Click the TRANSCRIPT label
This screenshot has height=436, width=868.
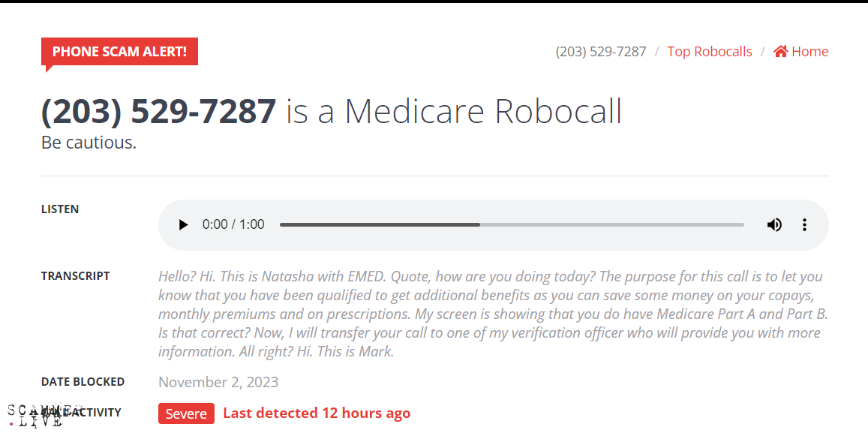point(75,276)
